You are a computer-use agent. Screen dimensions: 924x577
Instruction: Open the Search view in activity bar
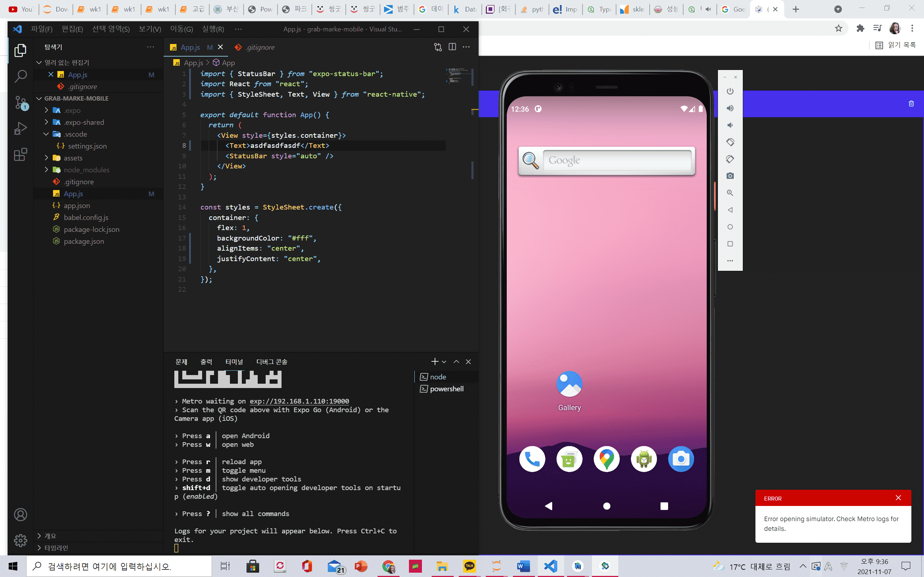coord(21,76)
